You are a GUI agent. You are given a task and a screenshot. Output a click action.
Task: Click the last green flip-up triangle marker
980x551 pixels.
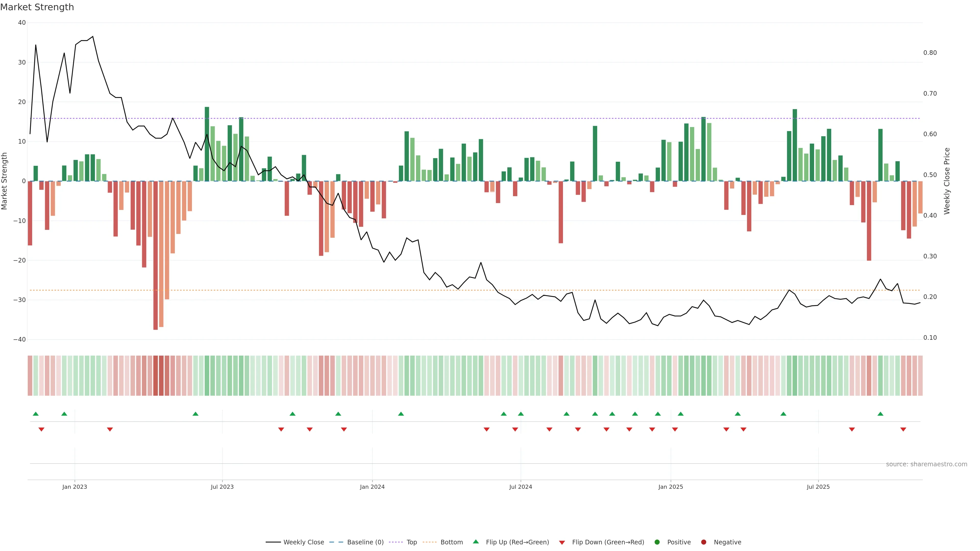(880, 414)
